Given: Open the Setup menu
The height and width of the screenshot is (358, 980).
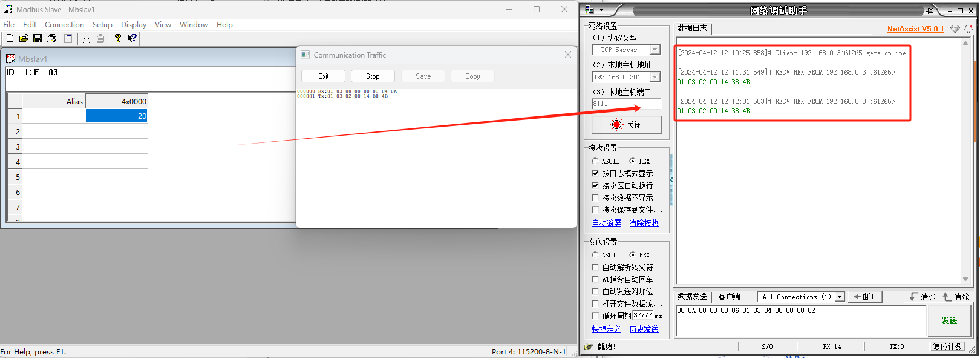Looking at the screenshot, I should (x=102, y=25).
